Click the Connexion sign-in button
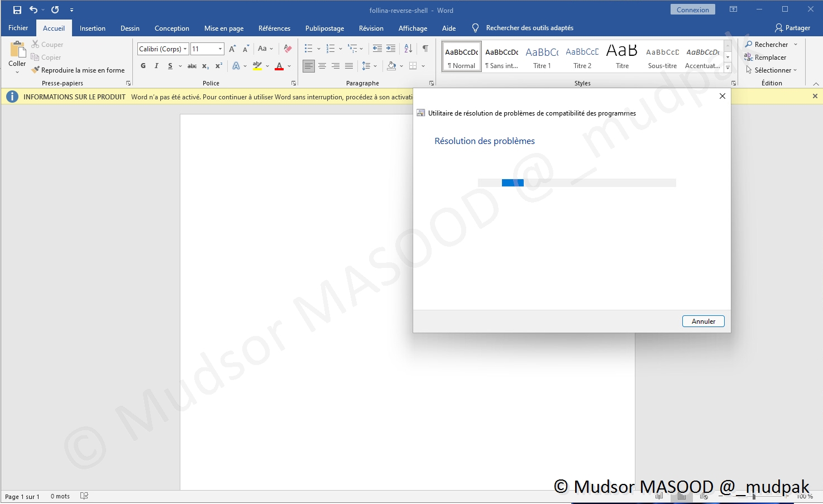 point(692,10)
